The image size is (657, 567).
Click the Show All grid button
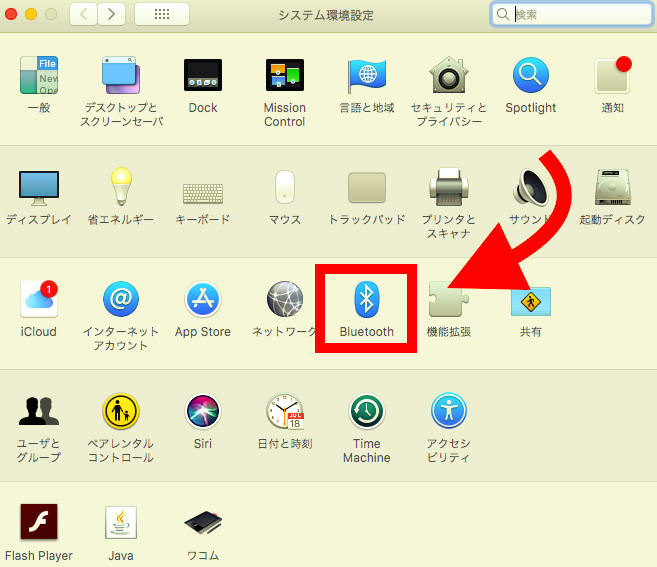pyautogui.click(x=162, y=14)
